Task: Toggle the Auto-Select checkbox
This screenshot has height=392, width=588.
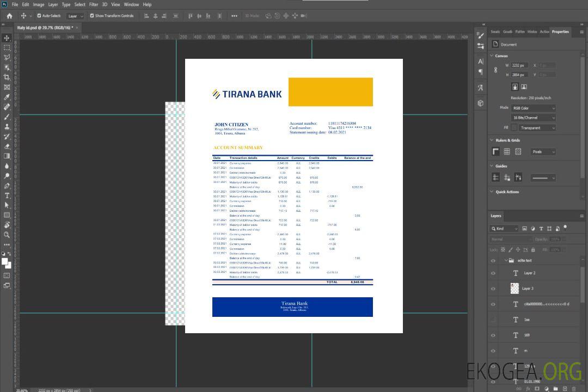Action: pyautogui.click(x=39, y=16)
